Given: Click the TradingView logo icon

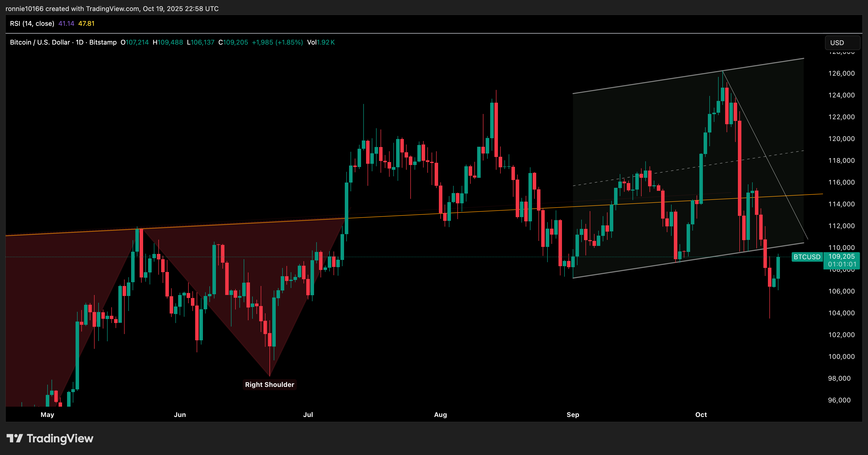Looking at the screenshot, I should click(15, 438).
